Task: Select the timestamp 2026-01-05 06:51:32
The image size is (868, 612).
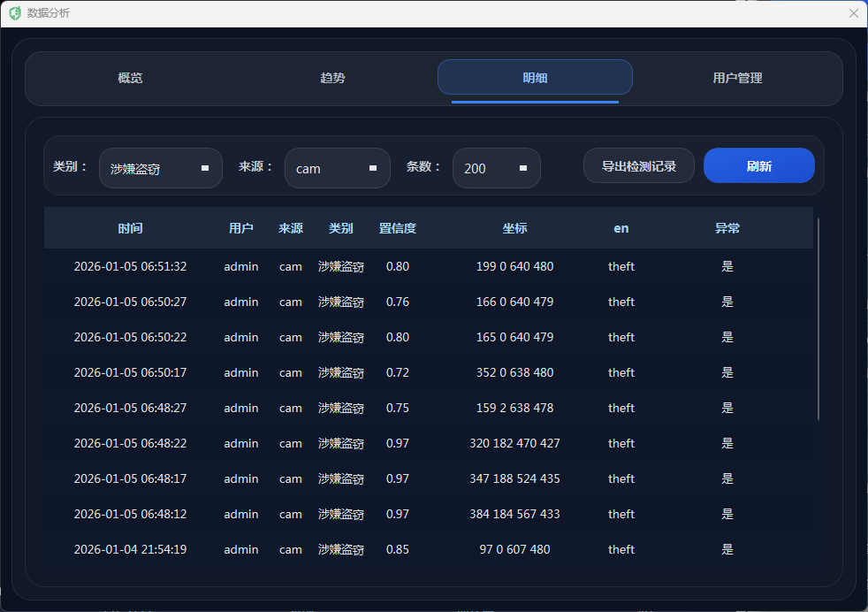Action: 130,266
